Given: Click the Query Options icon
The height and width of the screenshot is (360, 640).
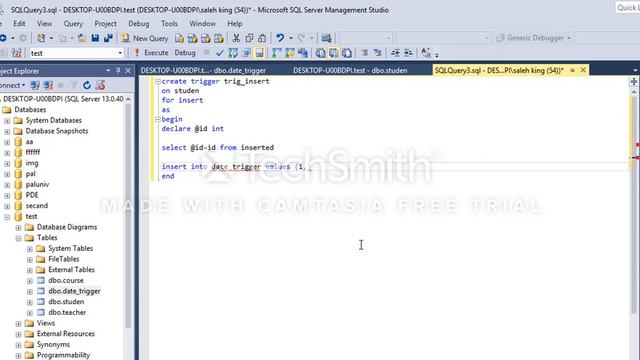Looking at the screenshot, I should click(246, 53).
